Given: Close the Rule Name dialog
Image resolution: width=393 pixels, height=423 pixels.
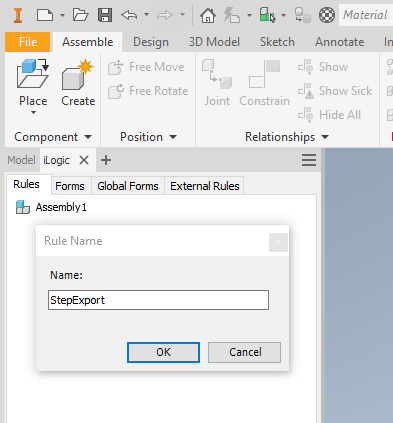Looking at the screenshot, I should tap(278, 242).
